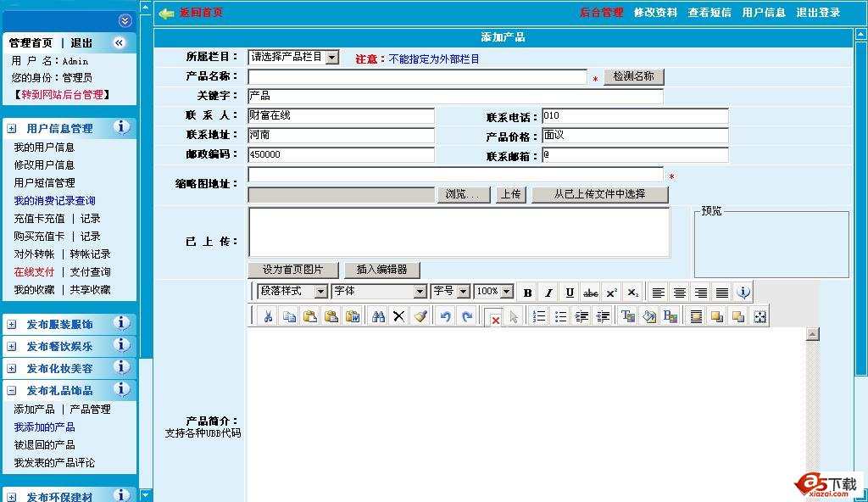Open the 在线支付 sidebar link
This screenshot has height=502, width=868.
(x=34, y=272)
